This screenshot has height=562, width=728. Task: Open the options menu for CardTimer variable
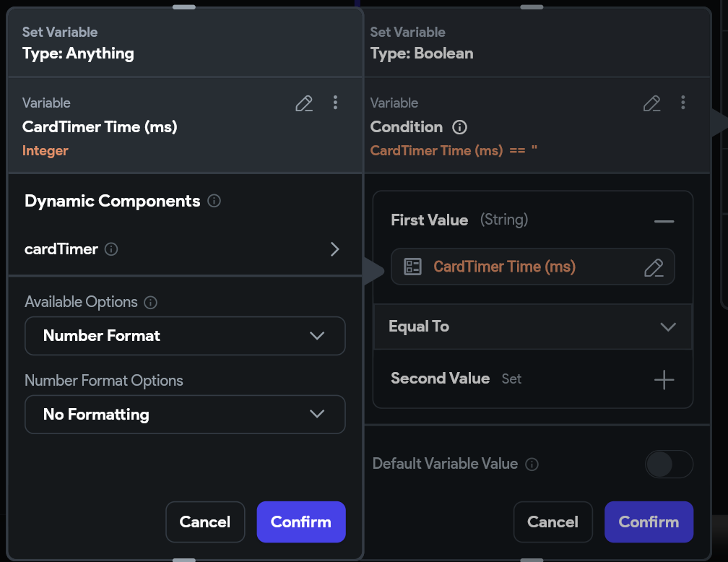coord(335,103)
